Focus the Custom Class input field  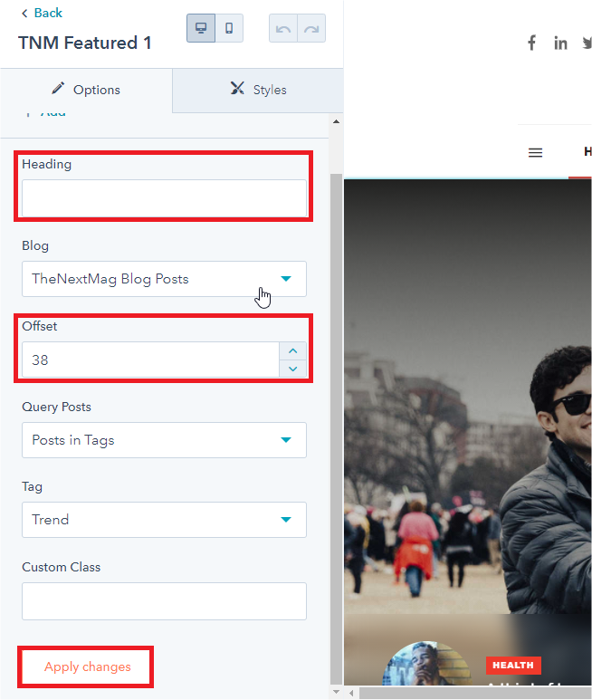coord(164,601)
